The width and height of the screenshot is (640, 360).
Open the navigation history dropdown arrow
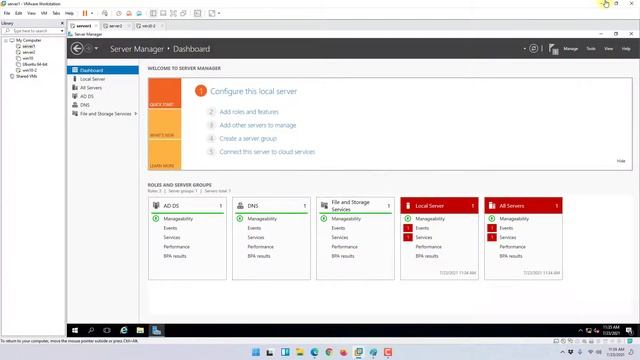(96, 49)
